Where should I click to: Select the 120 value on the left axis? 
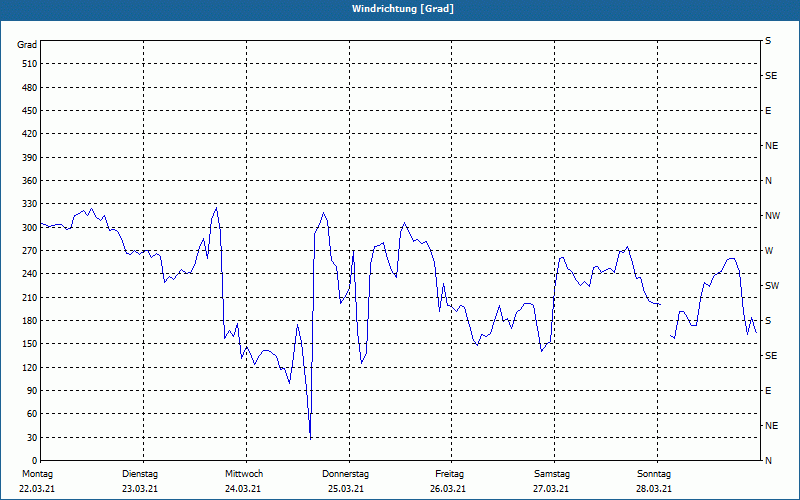pos(30,367)
